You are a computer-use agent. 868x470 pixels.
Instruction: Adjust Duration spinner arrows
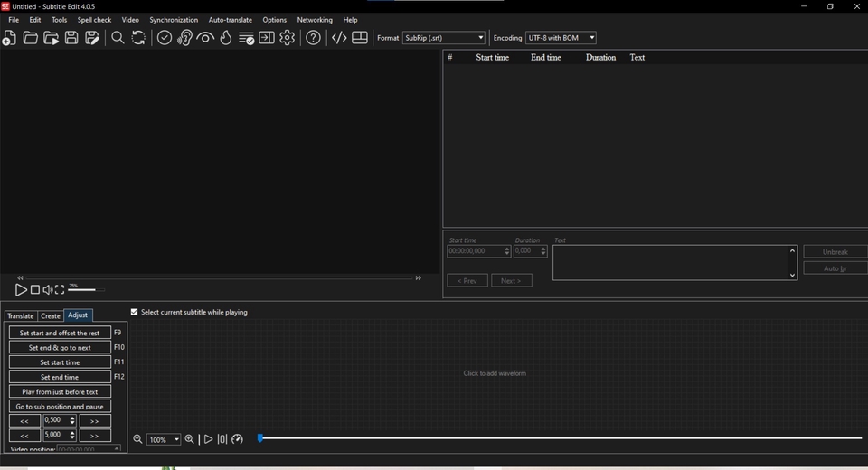click(543, 251)
